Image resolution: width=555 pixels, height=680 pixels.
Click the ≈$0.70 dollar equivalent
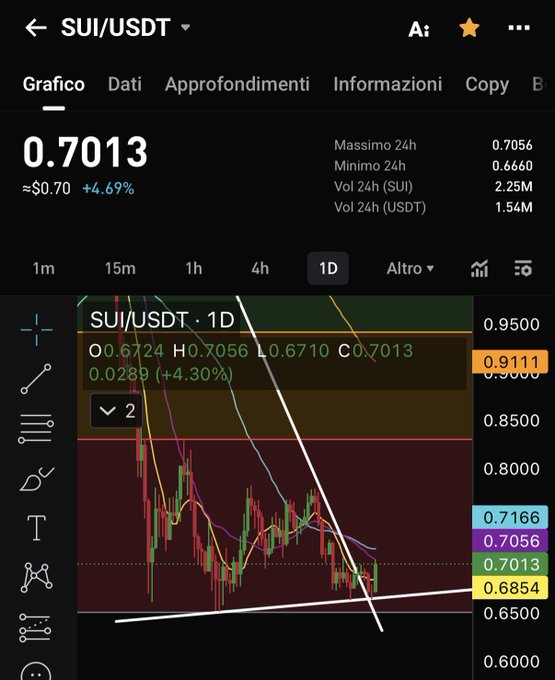pos(46,188)
